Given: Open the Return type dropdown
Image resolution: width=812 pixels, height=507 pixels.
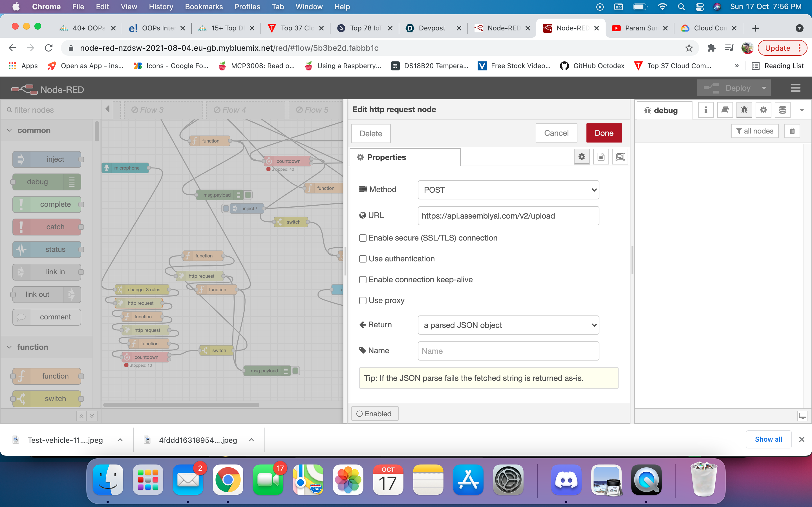Looking at the screenshot, I should (508, 325).
